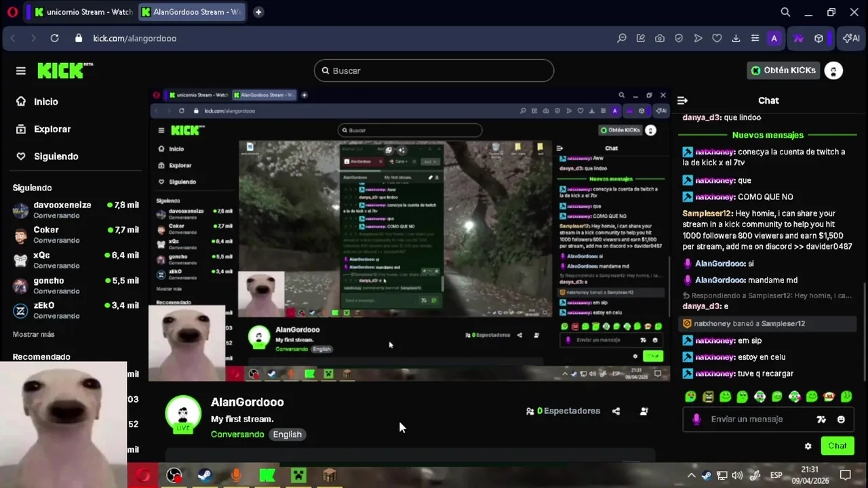Click the zoom out magnifier icon in address bar

click(x=621, y=39)
